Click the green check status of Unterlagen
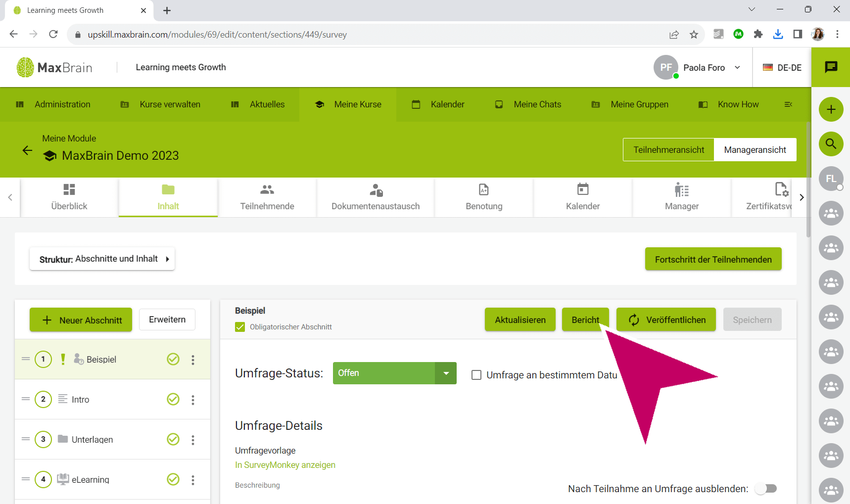850x504 pixels. point(173,439)
